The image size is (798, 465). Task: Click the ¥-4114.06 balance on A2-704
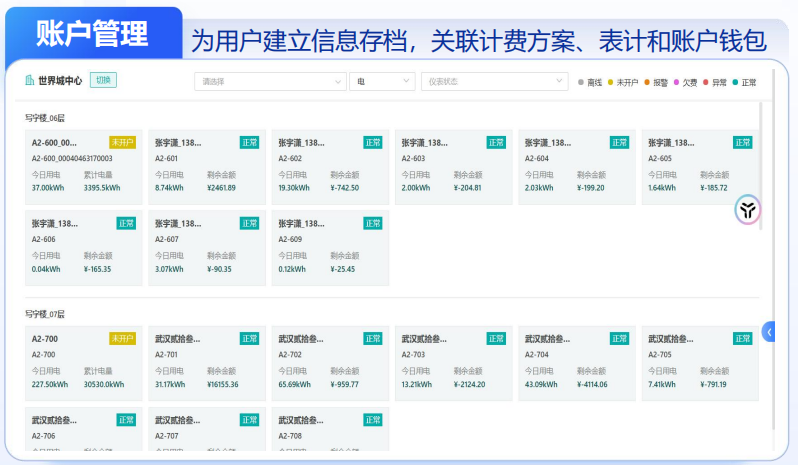pos(592,384)
